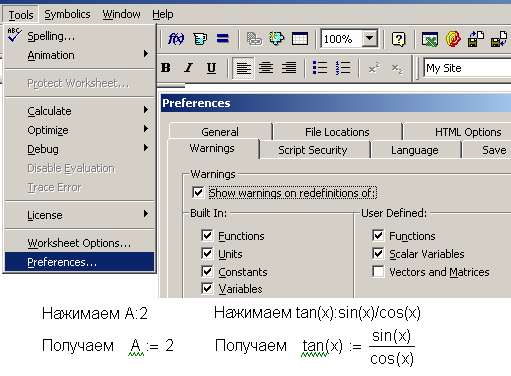The width and height of the screenshot is (511, 376).
Task: Click the Insert Hyperlink icon
Action: point(254,39)
